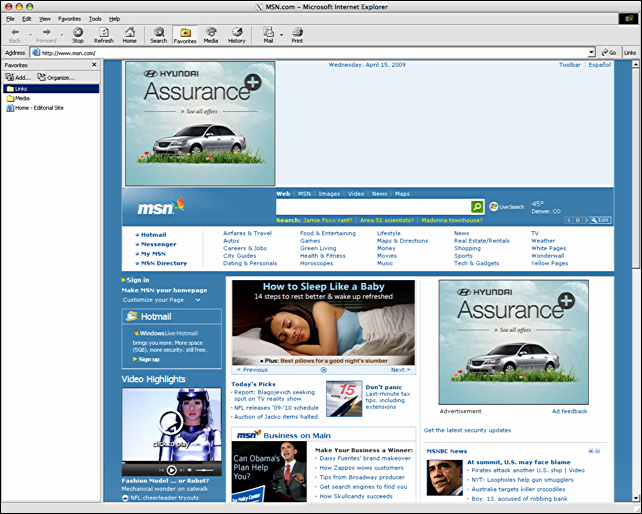Go to Next slideshow story

400,370
